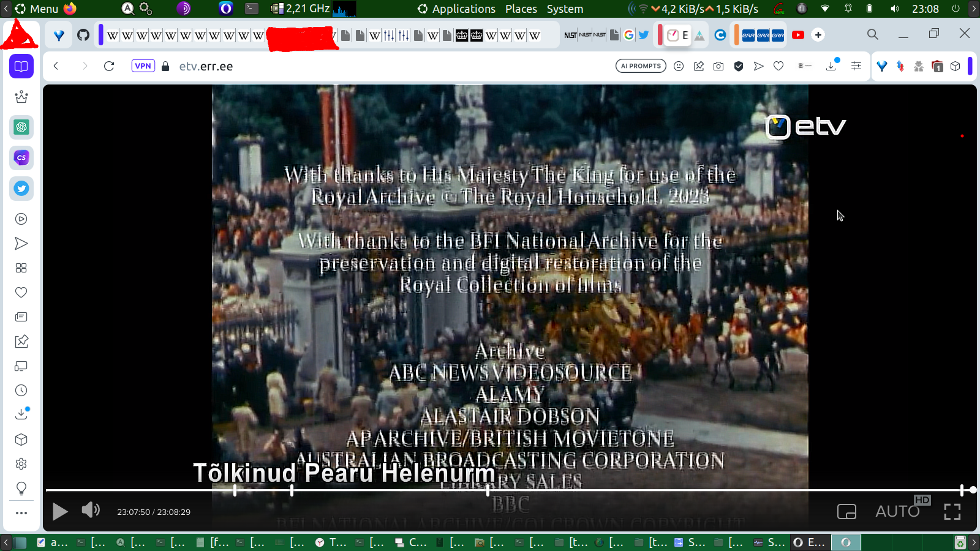This screenshot has height=551, width=980.
Task: Open the Applications menu in the top panel
Action: click(x=457, y=9)
